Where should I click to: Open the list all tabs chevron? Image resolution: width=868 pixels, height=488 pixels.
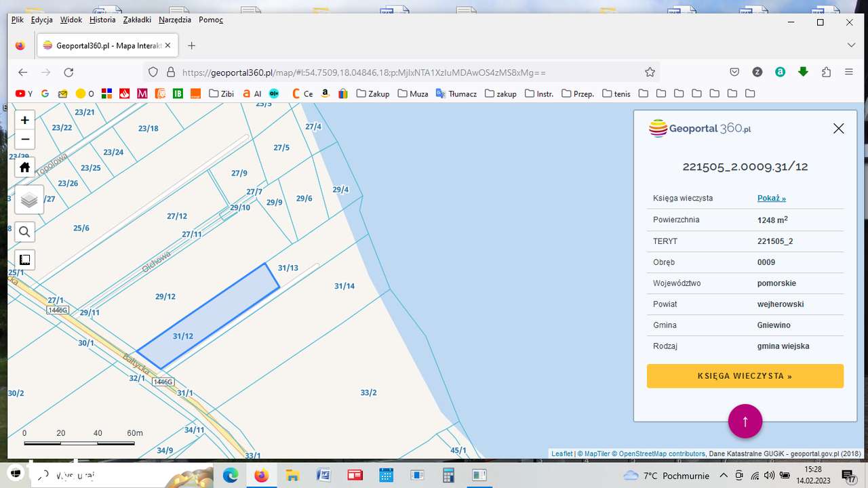(x=851, y=45)
